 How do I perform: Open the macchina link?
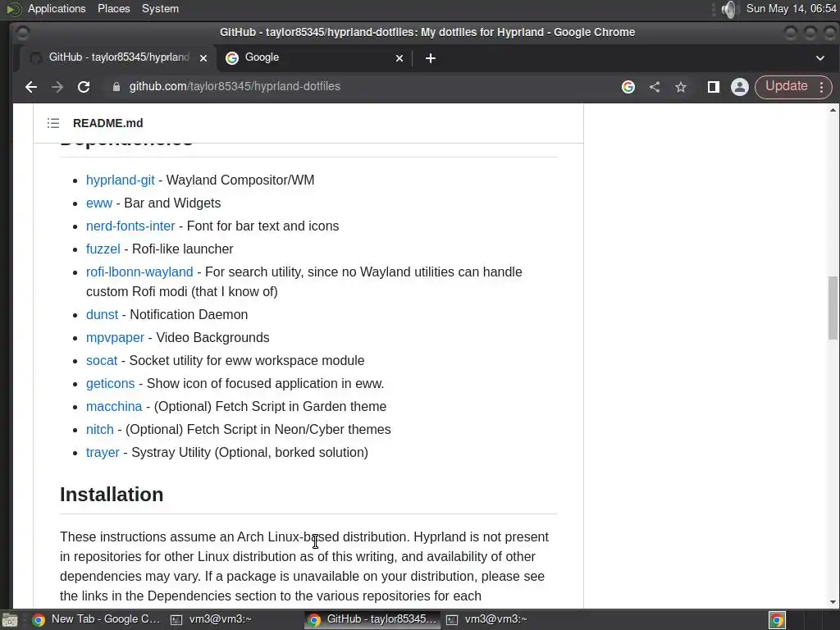(x=114, y=407)
